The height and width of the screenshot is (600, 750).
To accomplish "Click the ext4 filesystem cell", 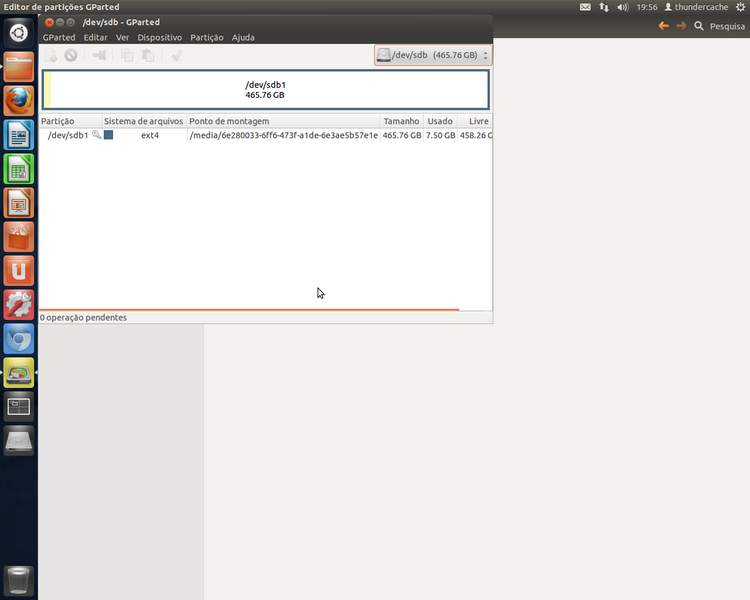I will tap(150, 135).
